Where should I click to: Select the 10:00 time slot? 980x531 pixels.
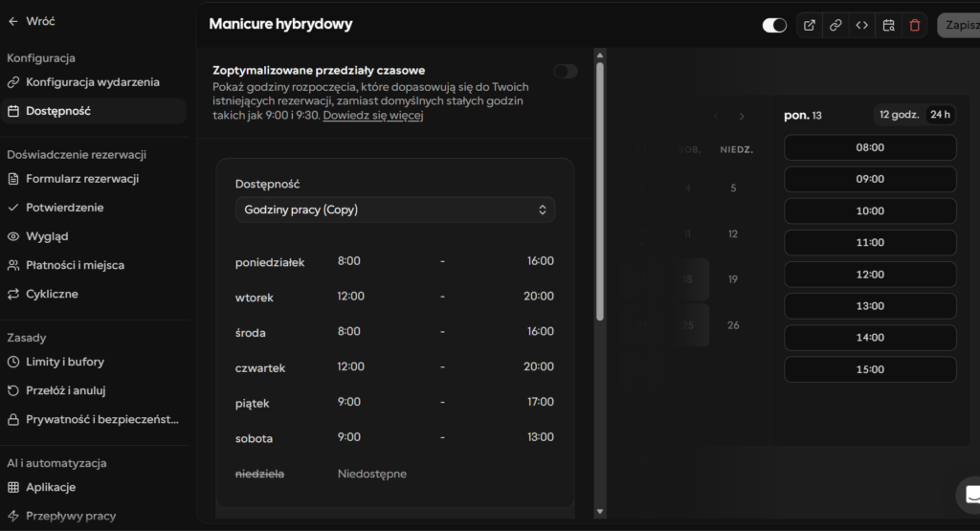pyautogui.click(x=870, y=210)
